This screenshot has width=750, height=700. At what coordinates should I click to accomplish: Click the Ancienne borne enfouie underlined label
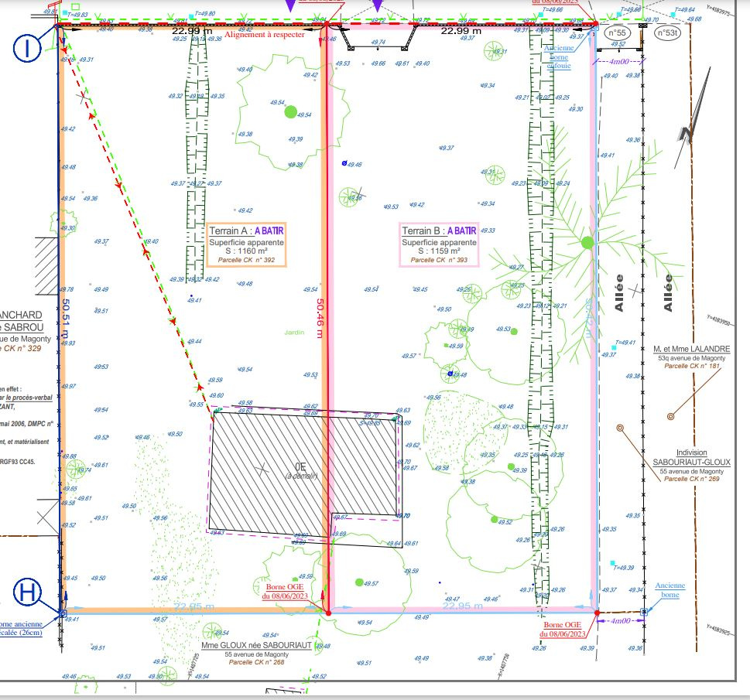[x=557, y=56]
